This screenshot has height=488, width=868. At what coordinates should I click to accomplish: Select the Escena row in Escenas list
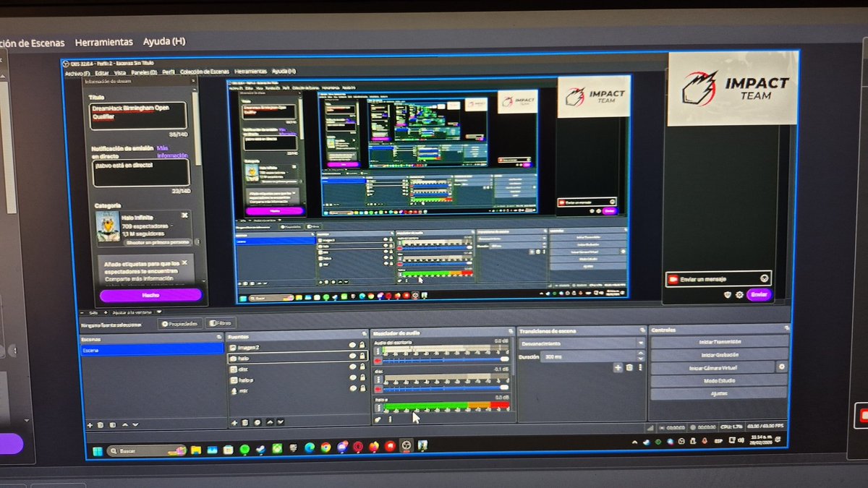pos(152,350)
